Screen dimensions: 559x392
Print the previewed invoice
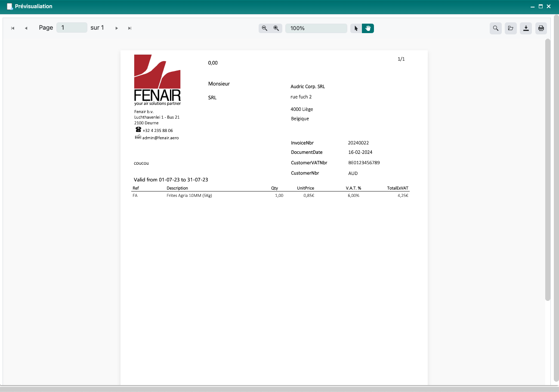pos(541,28)
